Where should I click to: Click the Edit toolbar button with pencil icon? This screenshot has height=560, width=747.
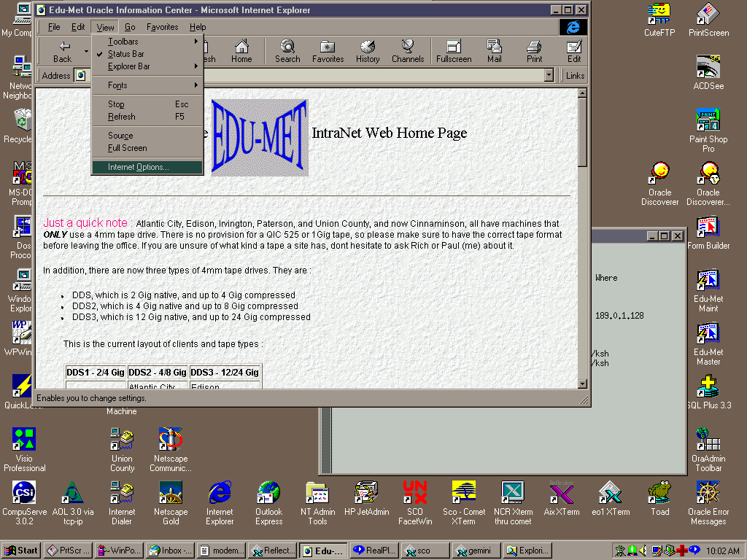pos(574,52)
